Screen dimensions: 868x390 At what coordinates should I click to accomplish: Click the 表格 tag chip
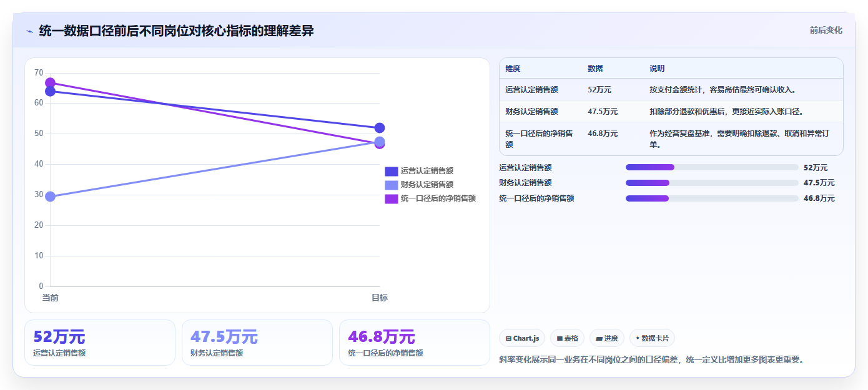pos(567,338)
